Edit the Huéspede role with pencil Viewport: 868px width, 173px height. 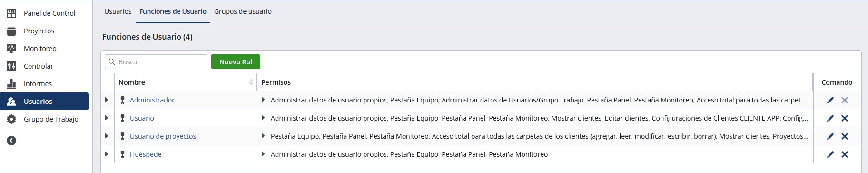click(830, 154)
